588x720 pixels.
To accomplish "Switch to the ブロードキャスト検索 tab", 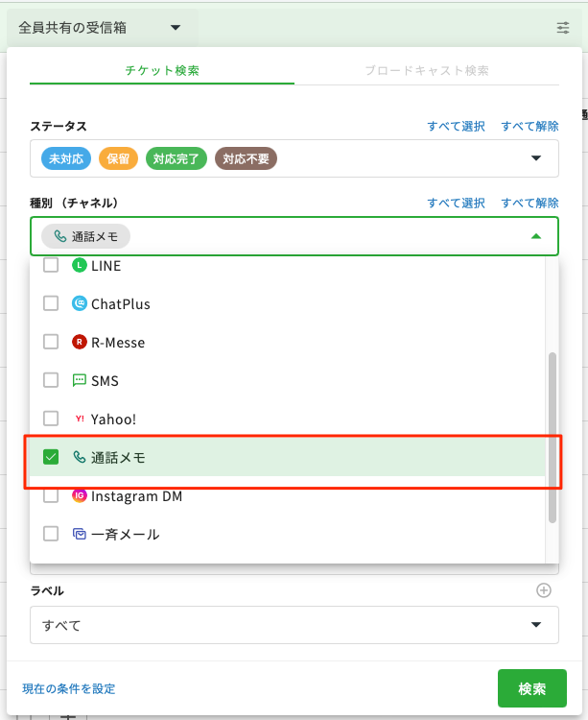I will pos(427,71).
